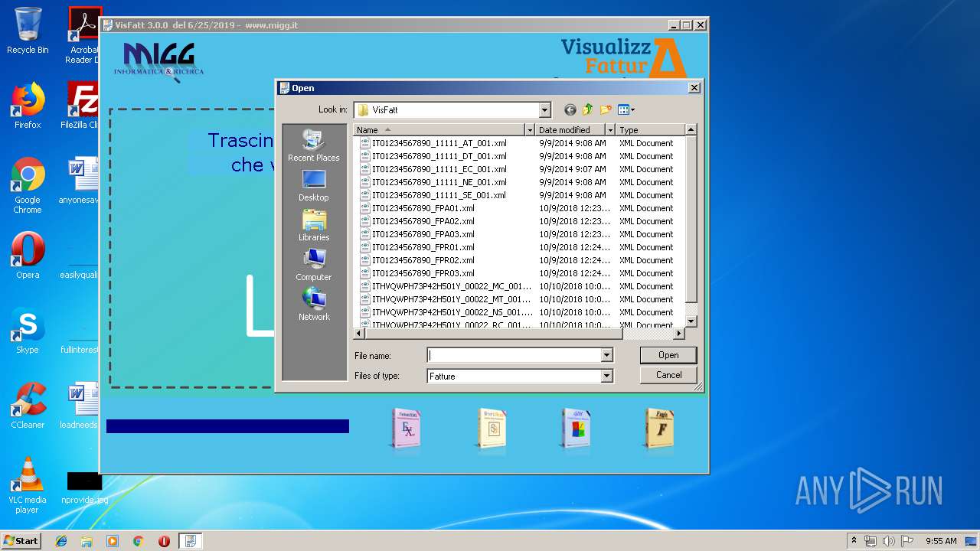Click the horizontal scrollbar thumb of file list
The image size is (980, 551).
(x=493, y=334)
